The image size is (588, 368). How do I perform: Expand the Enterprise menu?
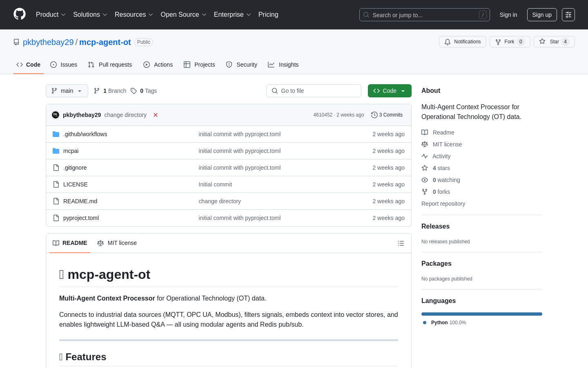[x=232, y=15]
